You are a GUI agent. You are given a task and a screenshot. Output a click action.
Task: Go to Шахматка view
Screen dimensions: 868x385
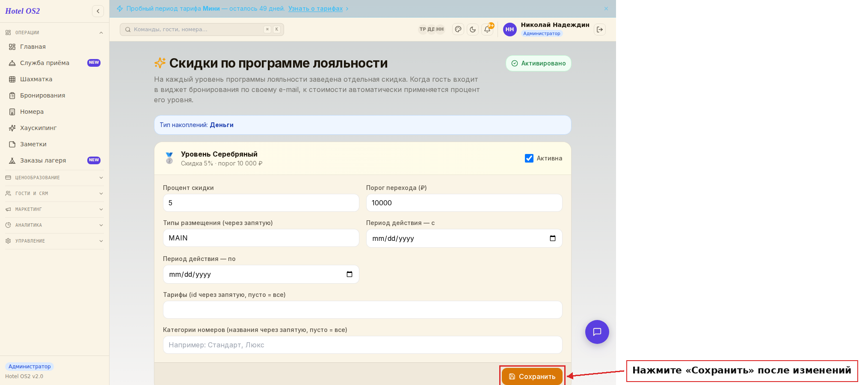(x=54, y=79)
